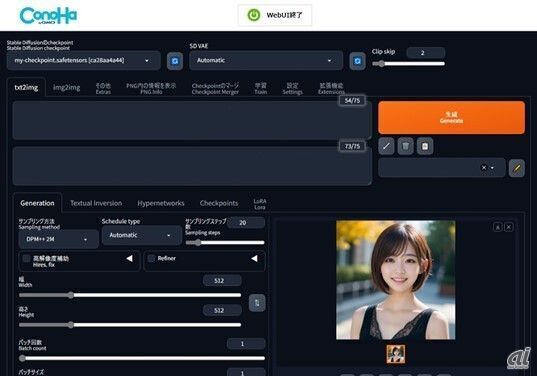Enable the Refiner checkbox

(x=151, y=259)
